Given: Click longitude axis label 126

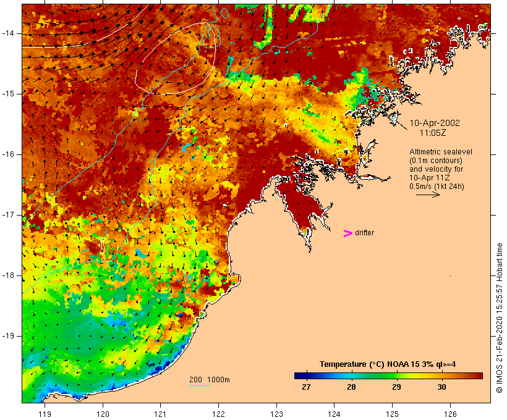Looking at the screenshot, I should pyautogui.click(x=450, y=414).
